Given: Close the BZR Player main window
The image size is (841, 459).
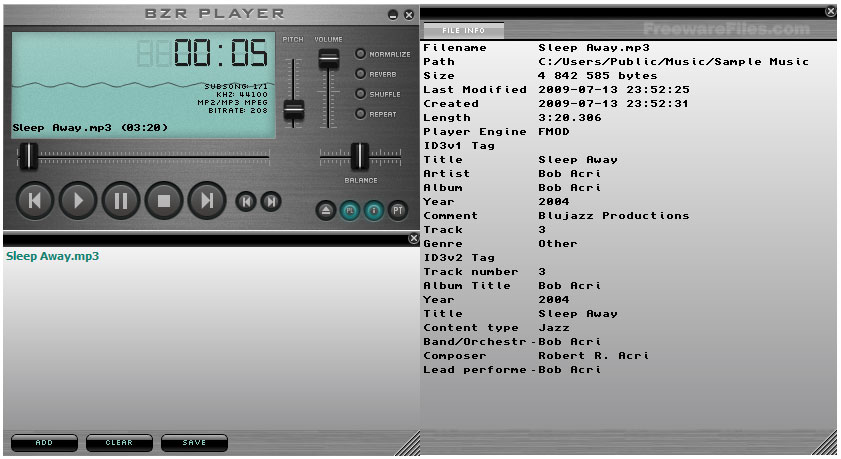Looking at the screenshot, I should coord(409,15).
